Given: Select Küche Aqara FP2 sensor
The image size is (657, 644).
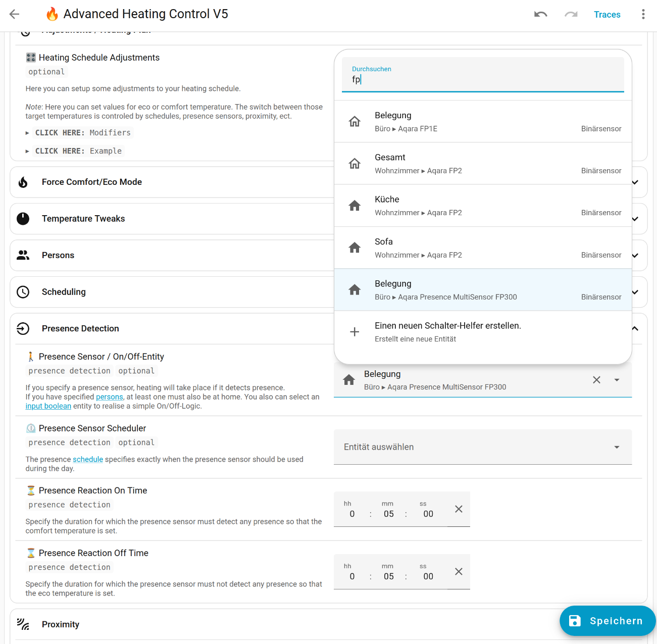Looking at the screenshot, I should [x=482, y=206].
